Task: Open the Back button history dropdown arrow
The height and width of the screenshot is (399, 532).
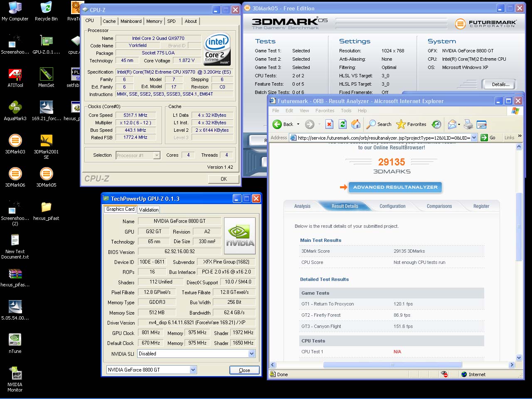Action: click(298, 124)
